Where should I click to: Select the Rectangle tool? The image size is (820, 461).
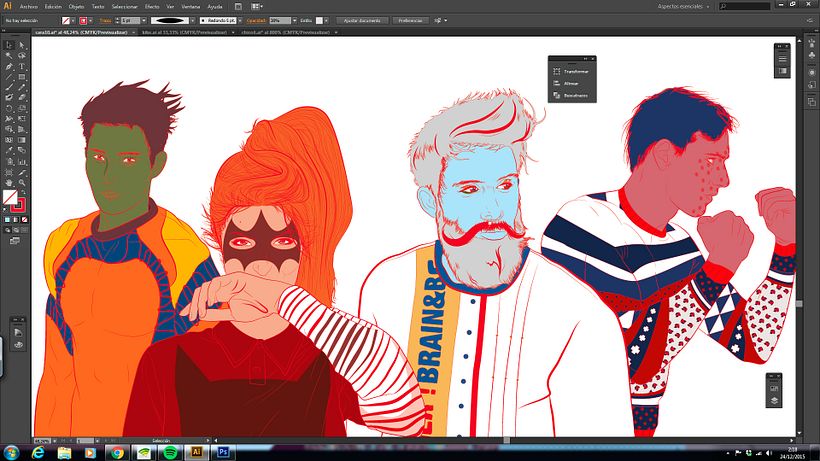click(21, 77)
